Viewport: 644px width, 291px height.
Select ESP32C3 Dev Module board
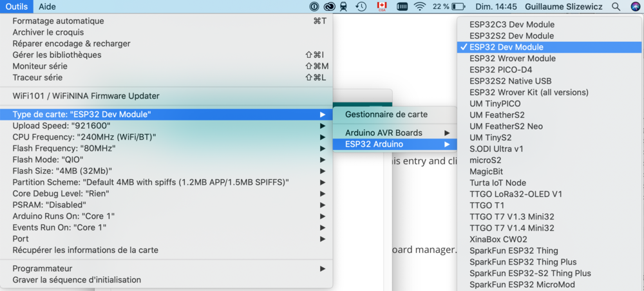pyautogui.click(x=549, y=24)
